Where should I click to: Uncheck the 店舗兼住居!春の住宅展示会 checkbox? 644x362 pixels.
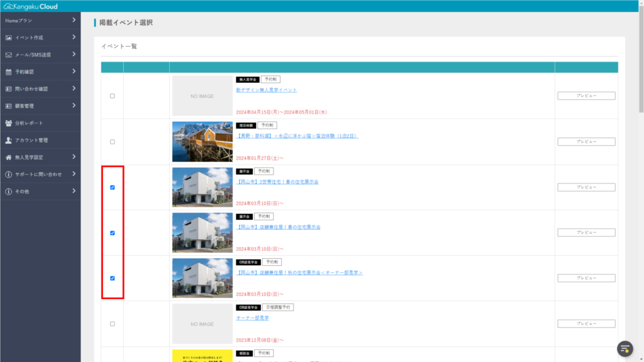(x=112, y=233)
